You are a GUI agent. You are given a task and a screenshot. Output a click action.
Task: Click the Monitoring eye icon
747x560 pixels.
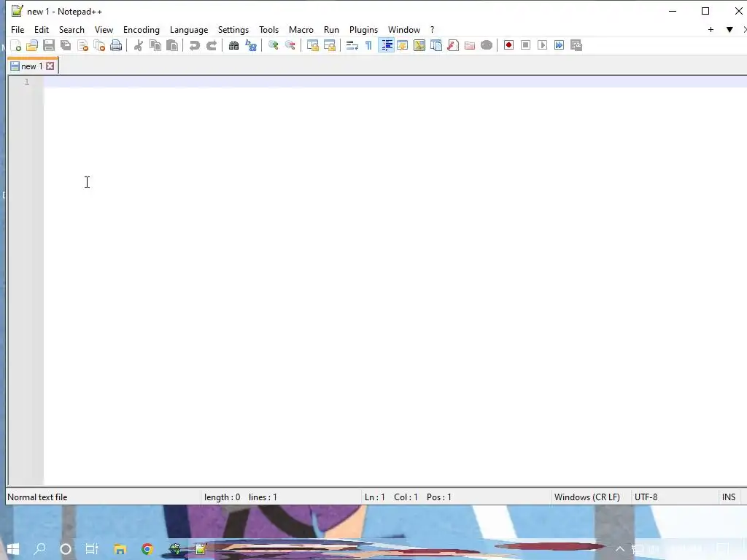(x=487, y=46)
